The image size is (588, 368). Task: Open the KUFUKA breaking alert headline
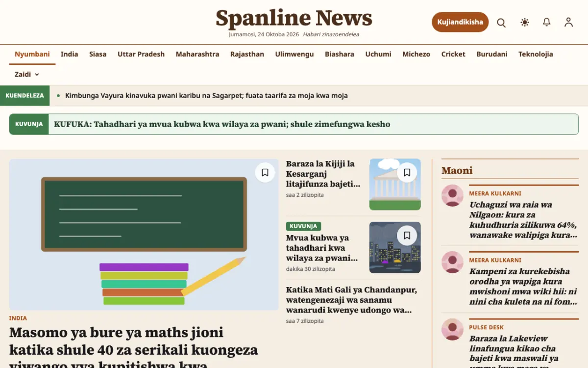[222, 124]
